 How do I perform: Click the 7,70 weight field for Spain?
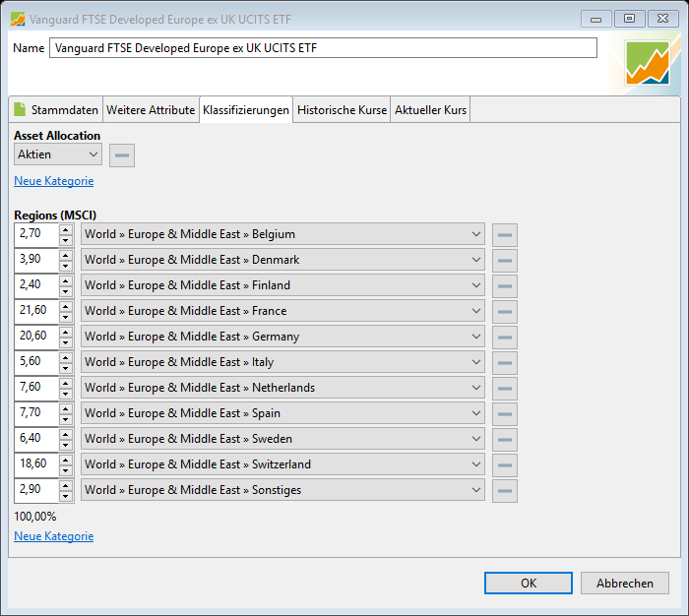coord(37,413)
